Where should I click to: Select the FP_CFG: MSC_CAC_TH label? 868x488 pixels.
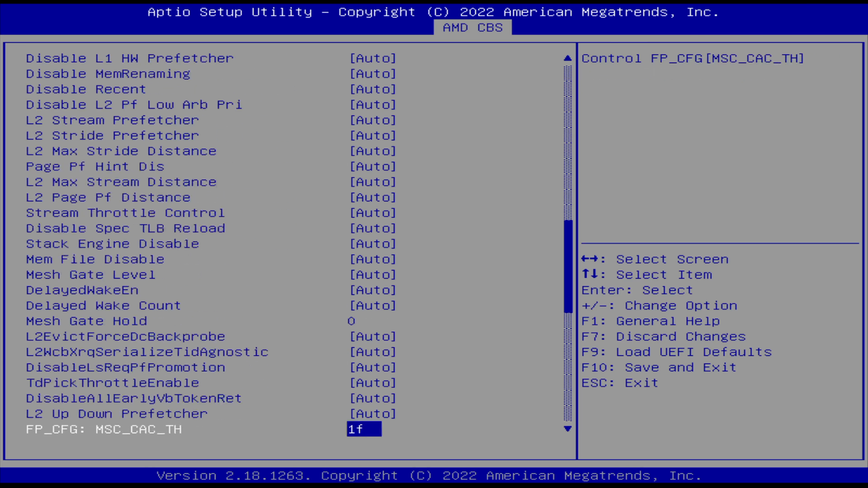point(104,430)
